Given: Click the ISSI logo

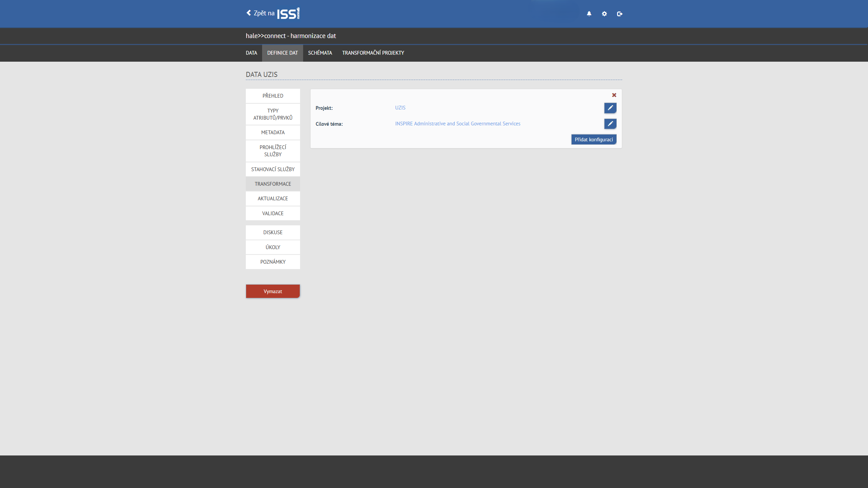Looking at the screenshot, I should pos(288,14).
